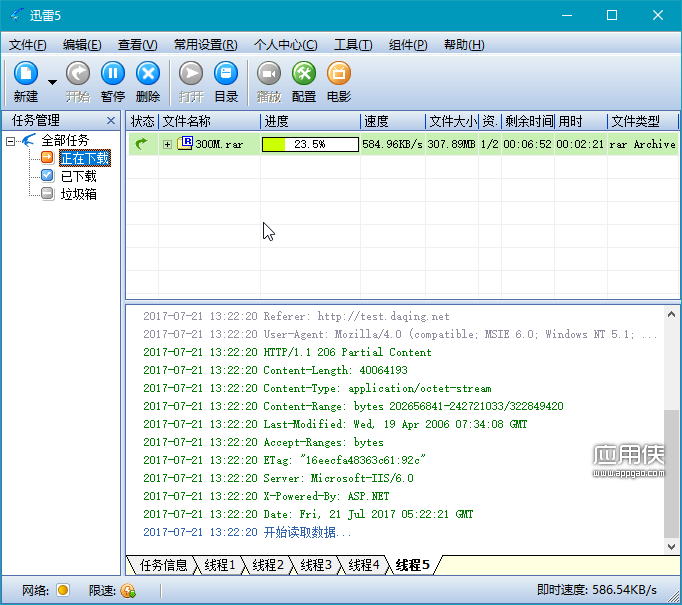This screenshot has width=682, height=605.
Task: Sort by 文件类型 column header
Action: 642,121
